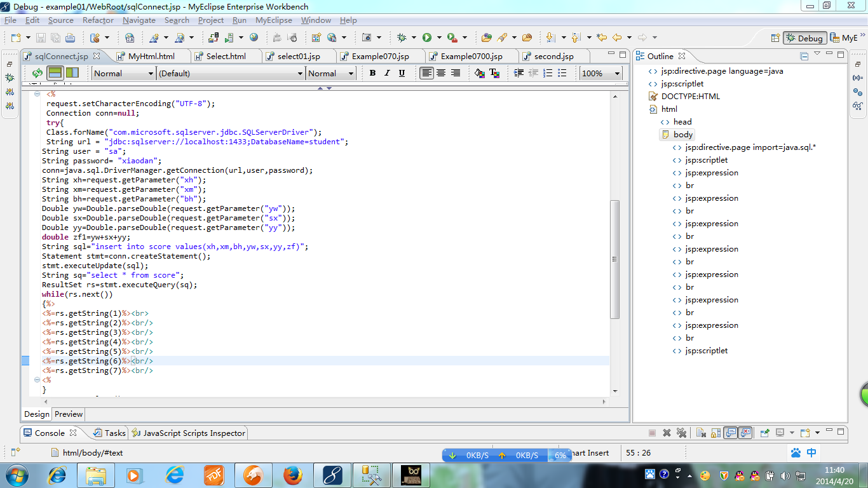
Task: Insert a numbered list
Action: click(x=548, y=73)
